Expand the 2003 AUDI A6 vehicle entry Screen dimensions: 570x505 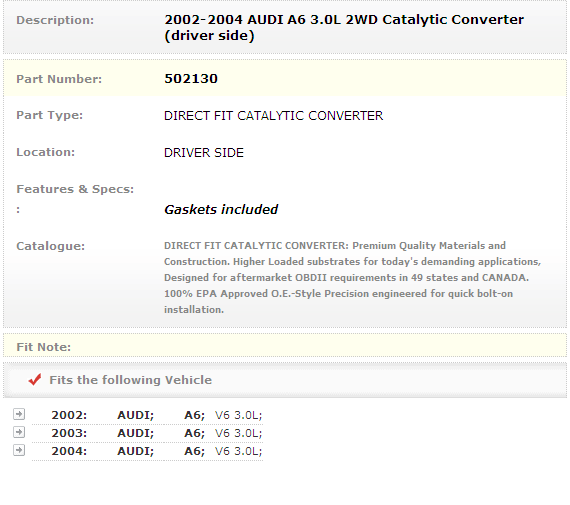tap(147, 433)
